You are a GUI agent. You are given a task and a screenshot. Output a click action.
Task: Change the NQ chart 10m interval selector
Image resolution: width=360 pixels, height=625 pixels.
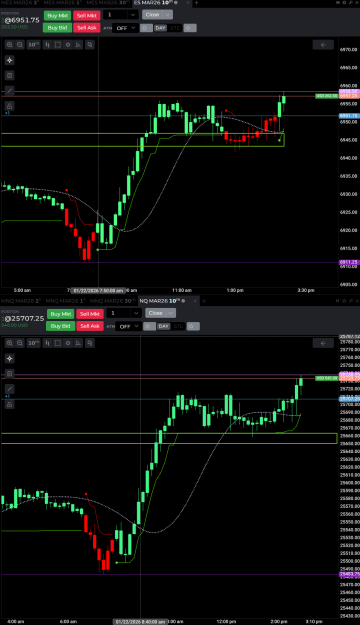[x=34, y=343]
